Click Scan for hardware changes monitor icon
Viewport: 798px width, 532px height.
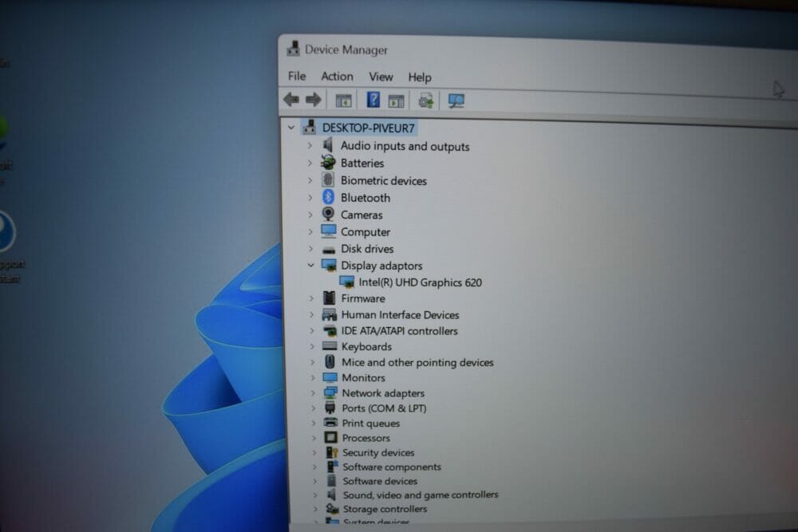click(456, 100)
